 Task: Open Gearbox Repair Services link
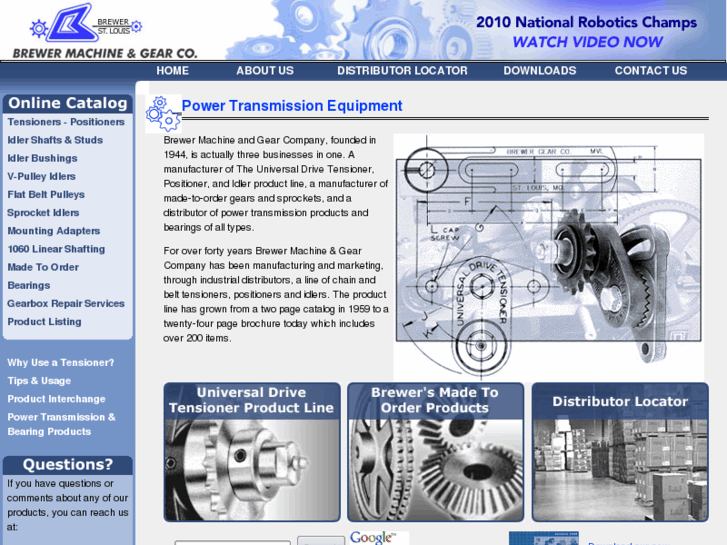[66, 303]
